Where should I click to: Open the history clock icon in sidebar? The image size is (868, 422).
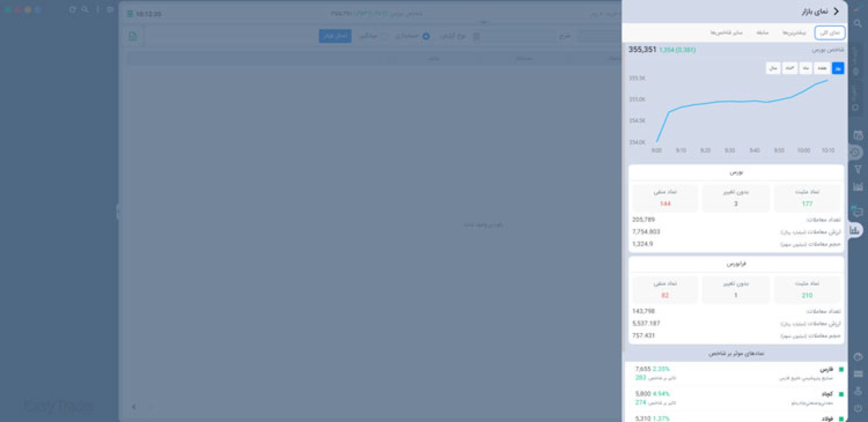[855, 153]
